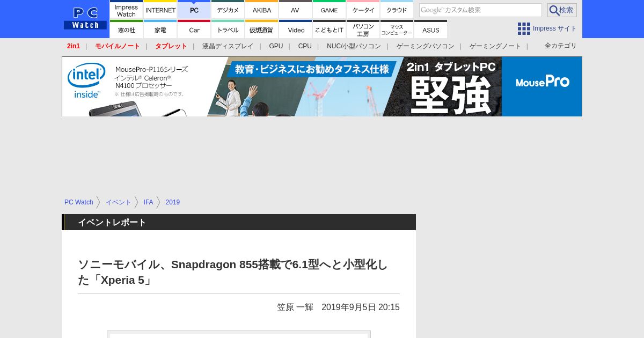Go to the CPU category

click(305, 46)
